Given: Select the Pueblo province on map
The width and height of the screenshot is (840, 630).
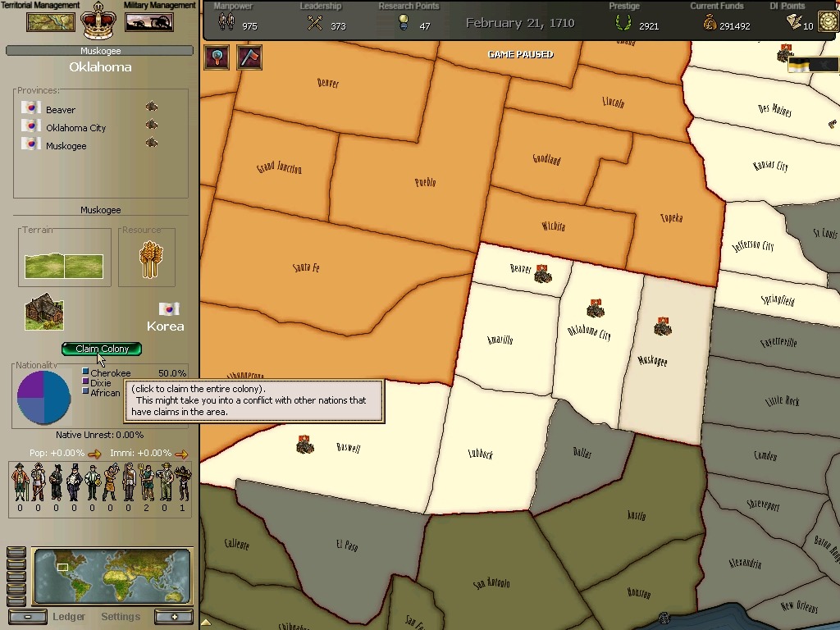Looking at the screenshot, I should tap(426, 182).
